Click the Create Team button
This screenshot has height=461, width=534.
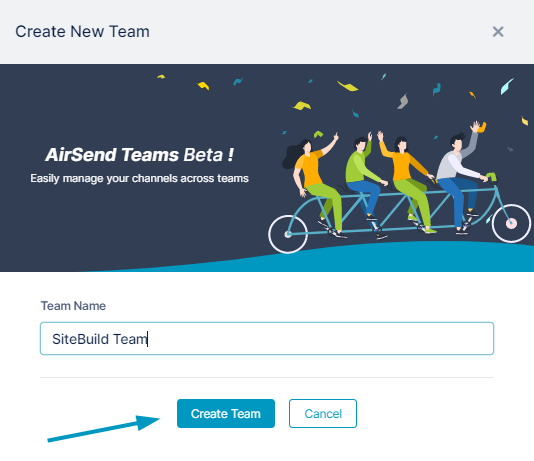[x=226, y=413]
